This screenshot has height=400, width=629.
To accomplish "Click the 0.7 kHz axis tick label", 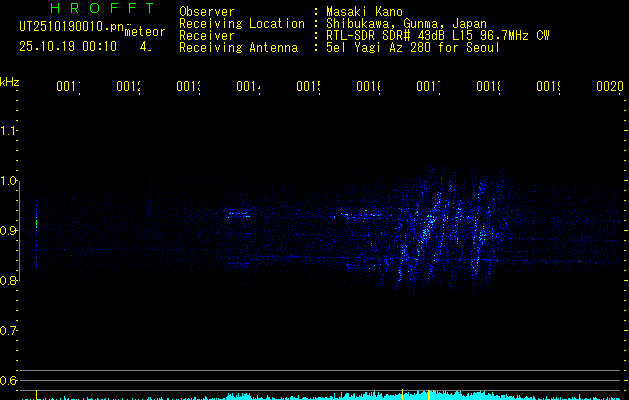I will 8,330.
